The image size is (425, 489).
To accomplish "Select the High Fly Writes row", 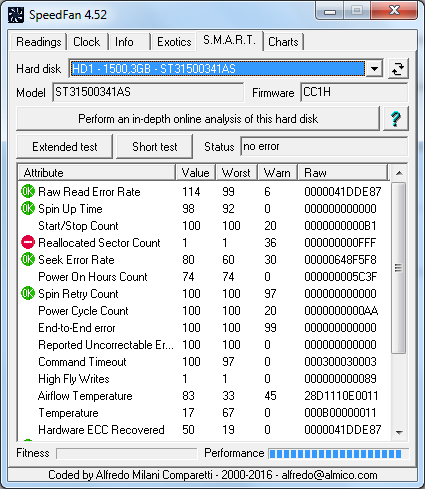I will tap(204, 379).
